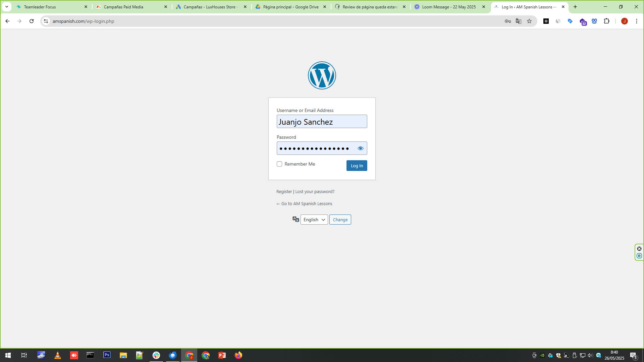
Task: Open Photoshop from the taskbar
Action: click(x=107, y=355)
